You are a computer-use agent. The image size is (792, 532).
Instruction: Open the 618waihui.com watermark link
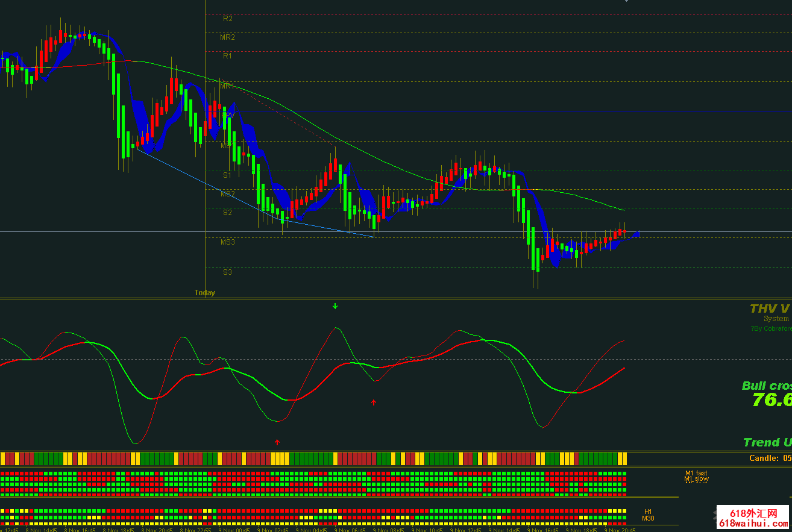754,524
